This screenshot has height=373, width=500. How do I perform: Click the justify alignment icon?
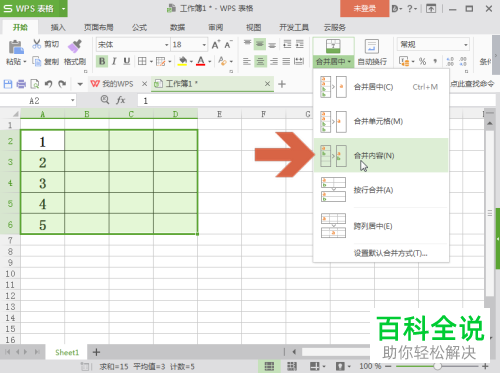click(x=286, y=61)
